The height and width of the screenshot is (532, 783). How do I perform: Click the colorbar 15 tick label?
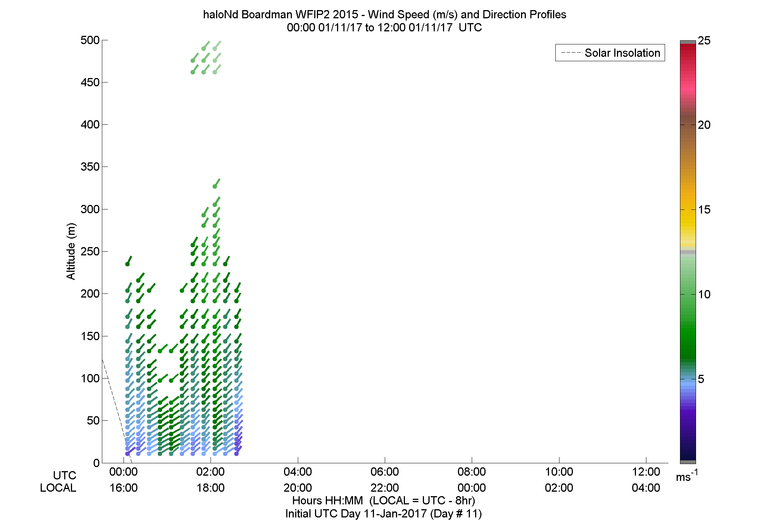pos(704,210)
